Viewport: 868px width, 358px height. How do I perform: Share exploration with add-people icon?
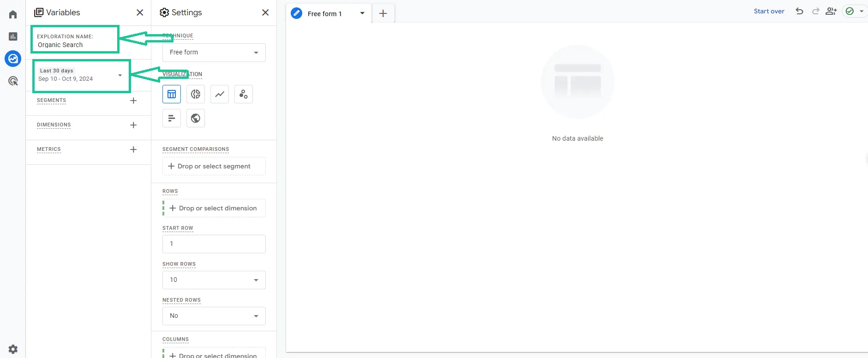click(831, 11)
